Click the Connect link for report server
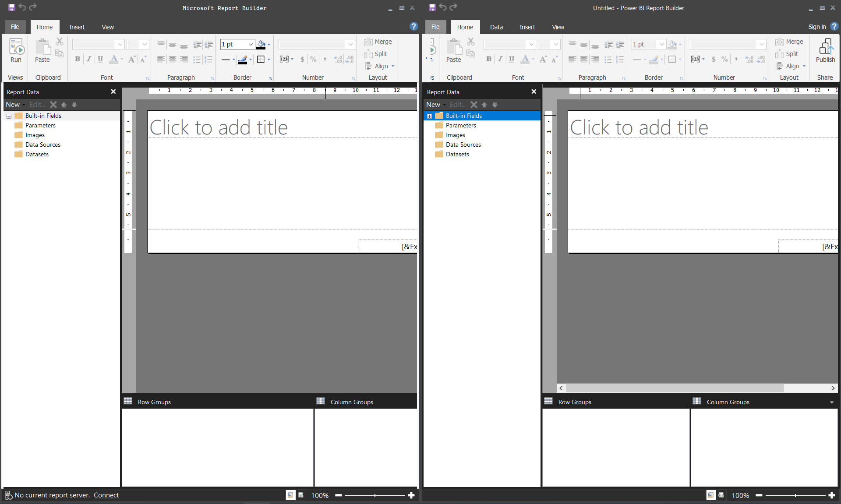Viewport: 841px width, 504px height. click(x=106, y=495)
